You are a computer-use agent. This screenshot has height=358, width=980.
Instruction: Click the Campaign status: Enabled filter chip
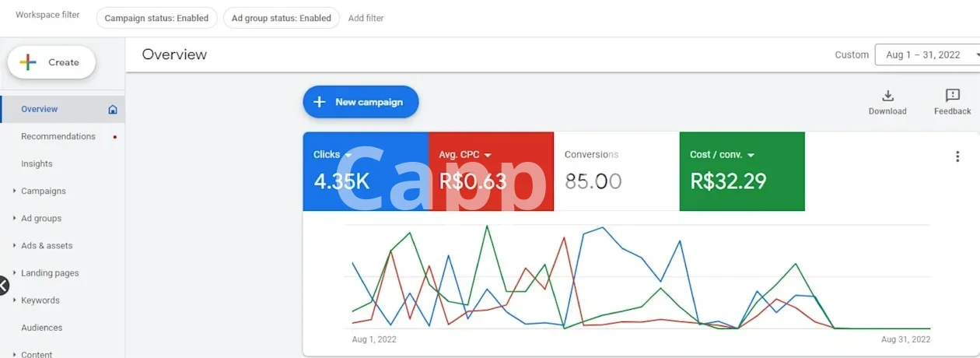156,18
